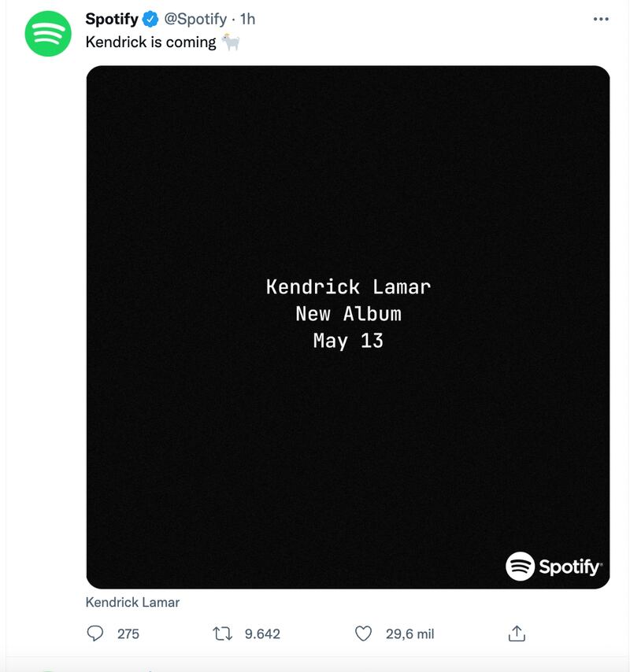Screen dimensions: 630x672
Task: Click the Spotify profile avatar
Action: pyautogui.click(x=48, y=33)
